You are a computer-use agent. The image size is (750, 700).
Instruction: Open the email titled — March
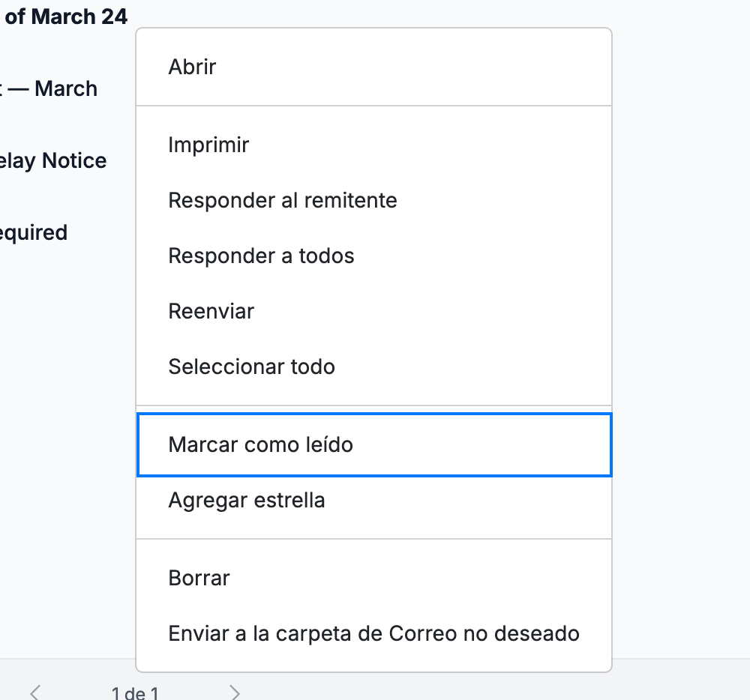click(x=49, y=89)
